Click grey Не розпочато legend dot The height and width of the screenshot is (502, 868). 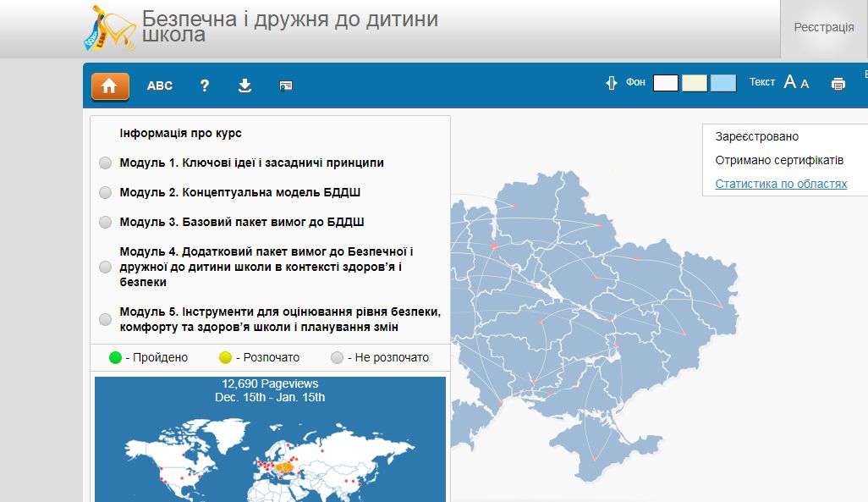(337, 358)
